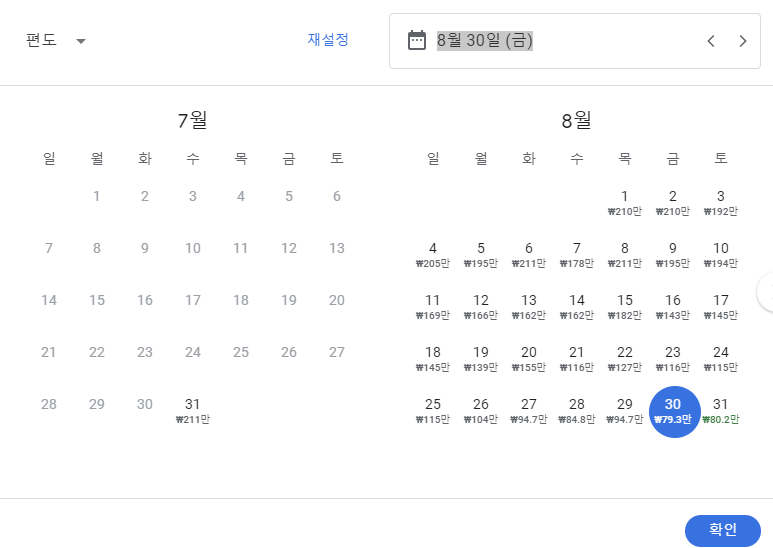Select August 9 priced ₩195만
773x548 pixels.
673,255
